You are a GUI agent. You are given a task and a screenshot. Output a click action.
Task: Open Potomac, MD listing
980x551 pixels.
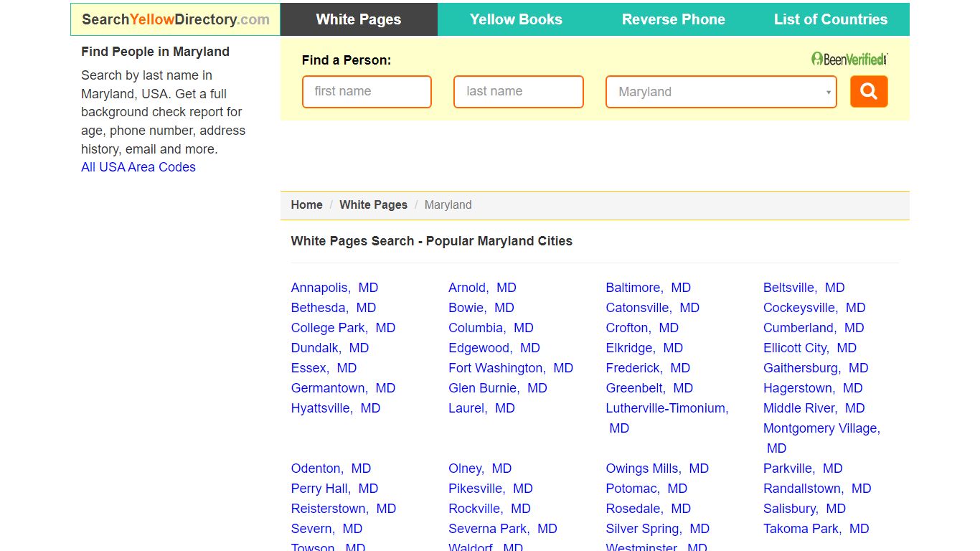pos(646,489)
